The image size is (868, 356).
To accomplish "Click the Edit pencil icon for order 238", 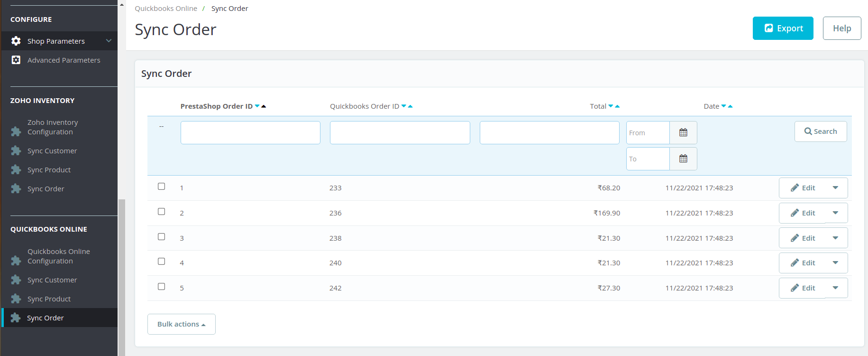I will tap(795, 238).
